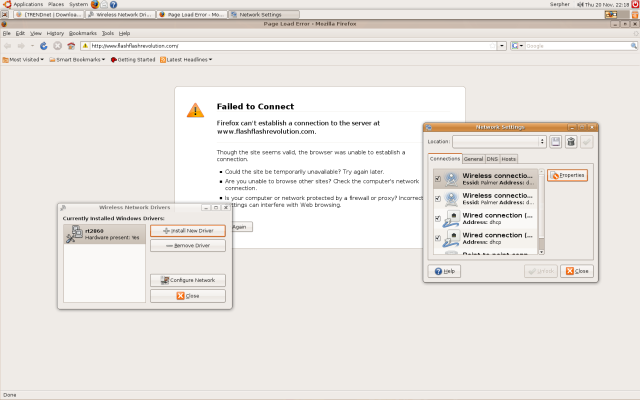Expand the address bar URL history dropdown
Viewport: 640px width, 400px height.
502,46
